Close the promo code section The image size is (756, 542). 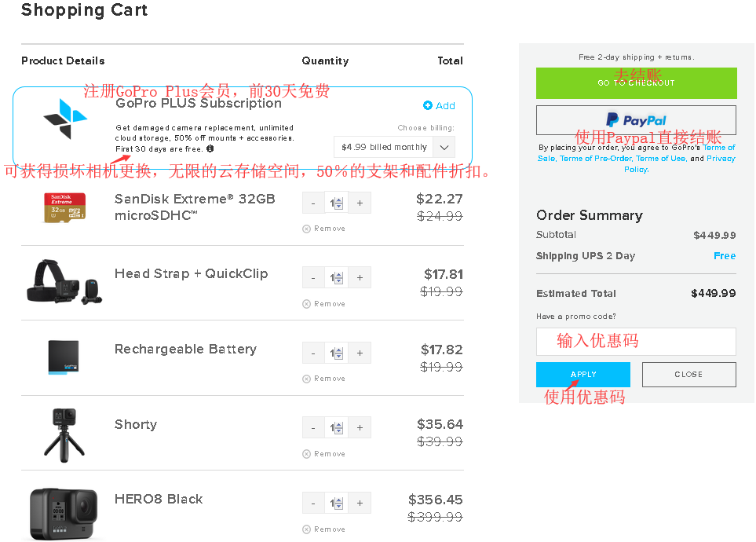(x=688, y=375)
